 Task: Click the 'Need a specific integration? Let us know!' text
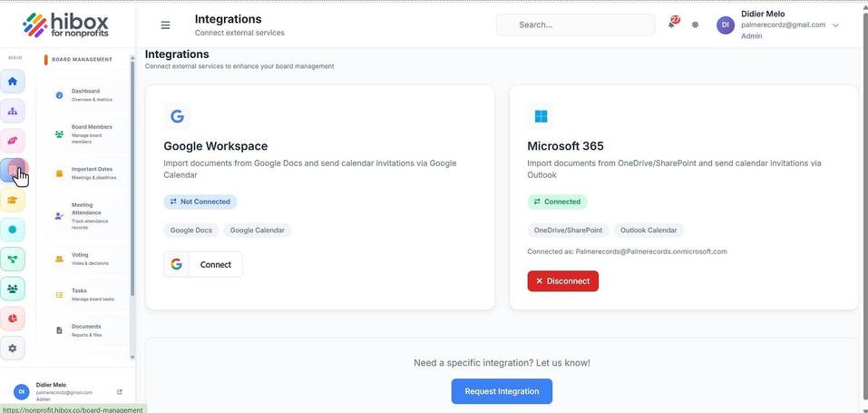[x=502, y=363]
